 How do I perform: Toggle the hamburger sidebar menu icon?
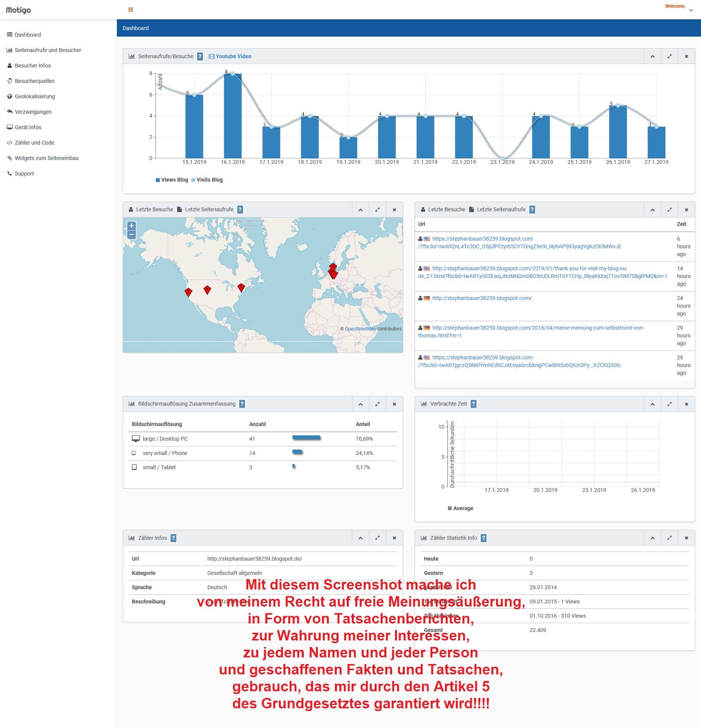(x=131, y=10)
